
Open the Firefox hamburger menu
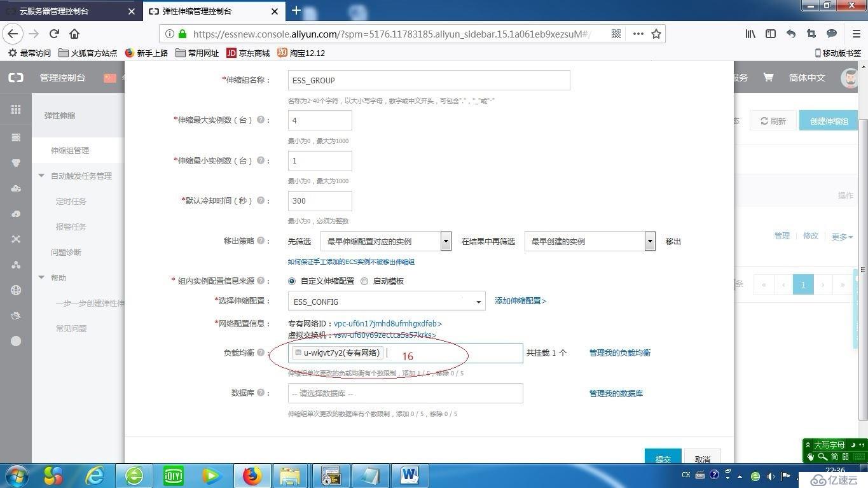(857, 34)
